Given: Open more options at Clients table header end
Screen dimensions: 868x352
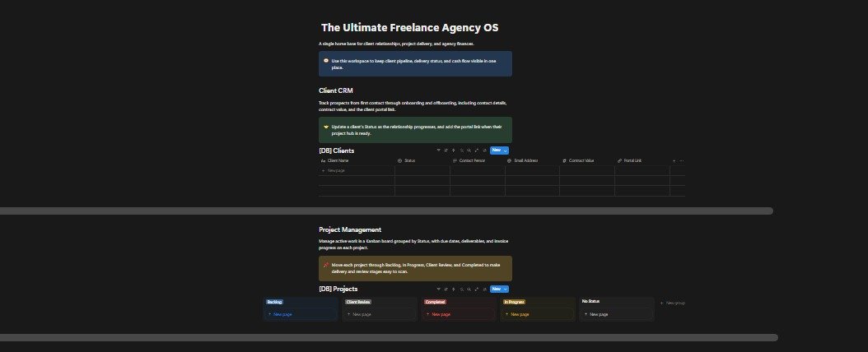Looking at the screenshot, I should click(681, 161).
